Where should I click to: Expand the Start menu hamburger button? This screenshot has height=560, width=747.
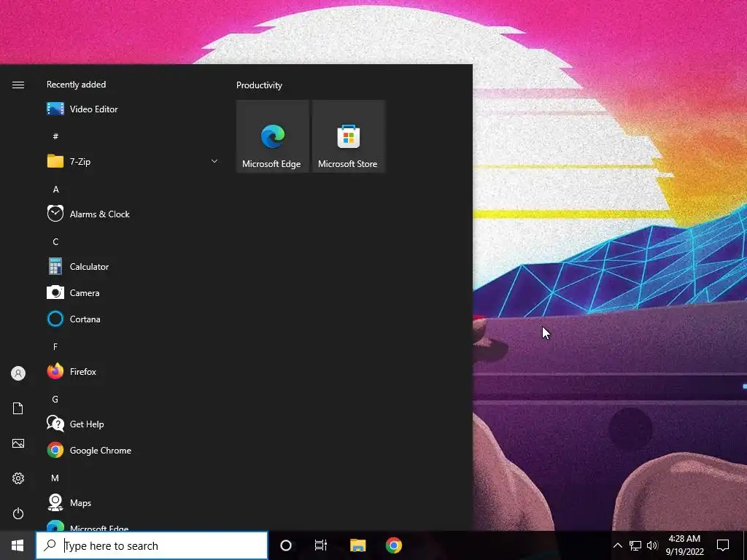pos(18,85)
